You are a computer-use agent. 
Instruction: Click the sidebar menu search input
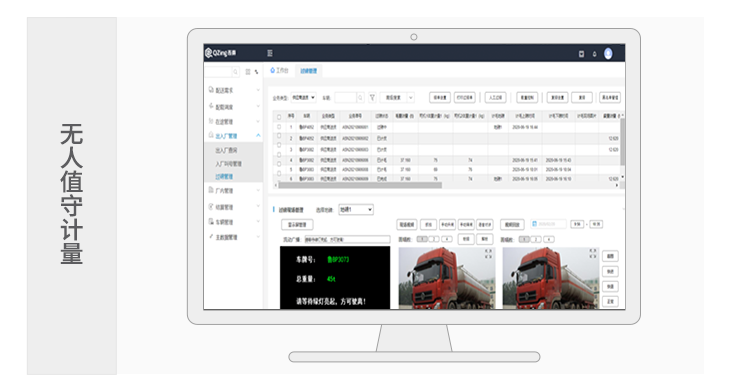click(x=218, y=72)
